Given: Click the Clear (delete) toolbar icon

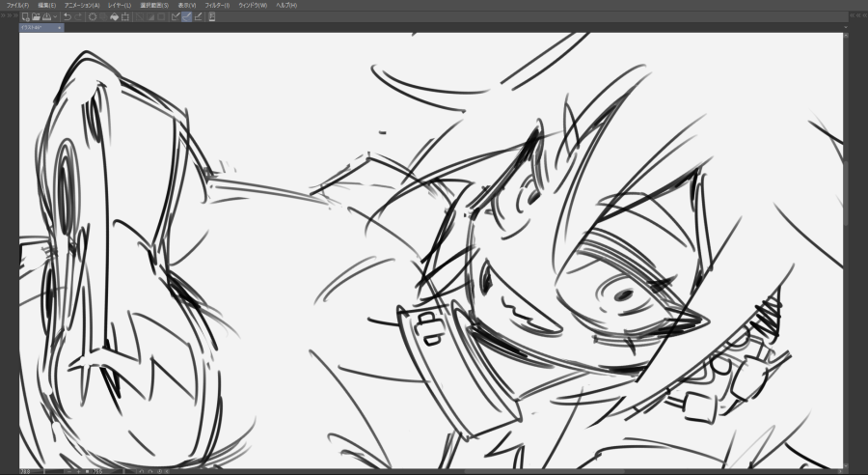Looking at the screenshot, I should (93, 16).
